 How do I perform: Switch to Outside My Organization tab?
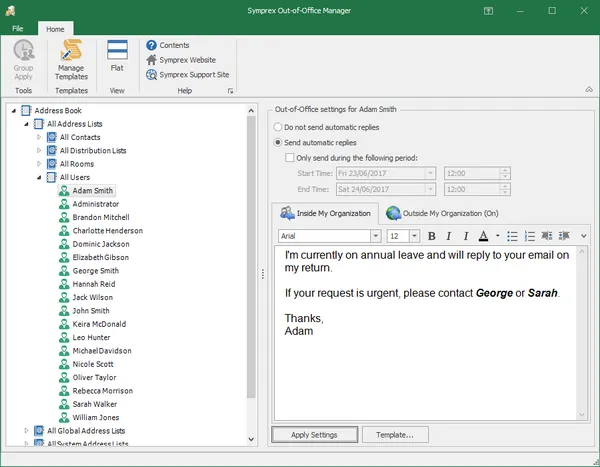pyautogui.click(x=442, y=213)
